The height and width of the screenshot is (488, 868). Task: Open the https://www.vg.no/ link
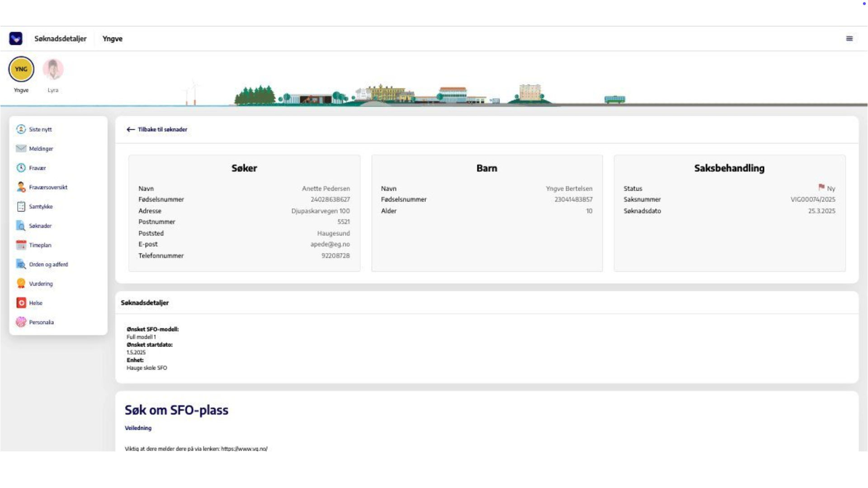(x=244, y=449)
